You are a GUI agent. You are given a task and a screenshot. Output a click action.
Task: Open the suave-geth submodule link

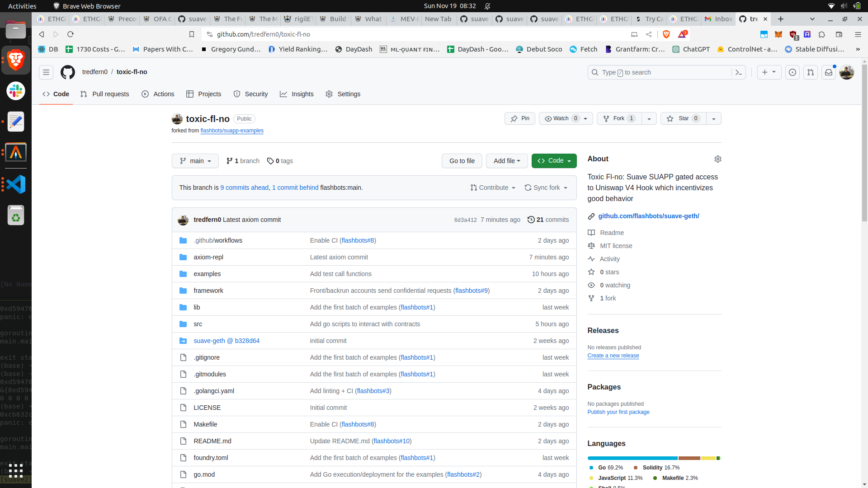point(226,341)
